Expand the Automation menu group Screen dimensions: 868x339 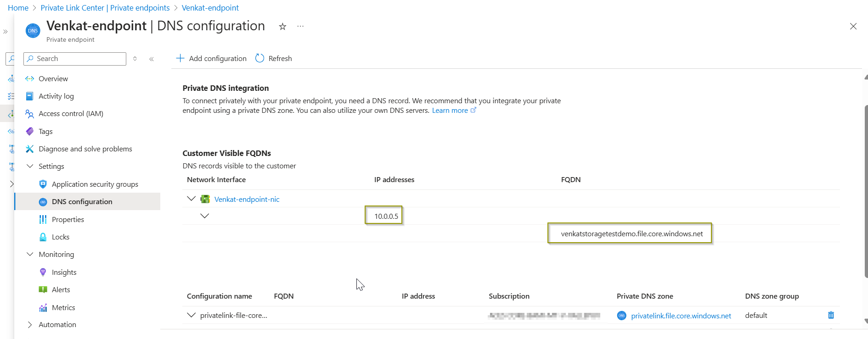(30, 325)
